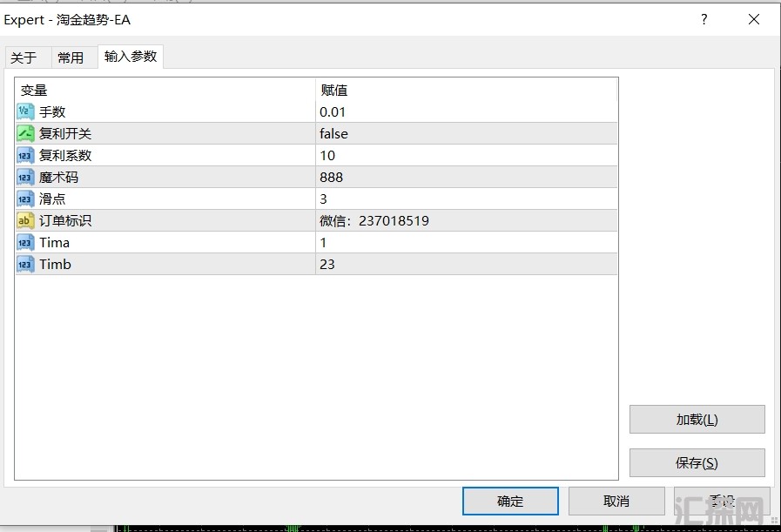The height and width of the screenshot is (532, 781).
Task: Click the 复利系数 integer type icon
Action: (25, 155)
